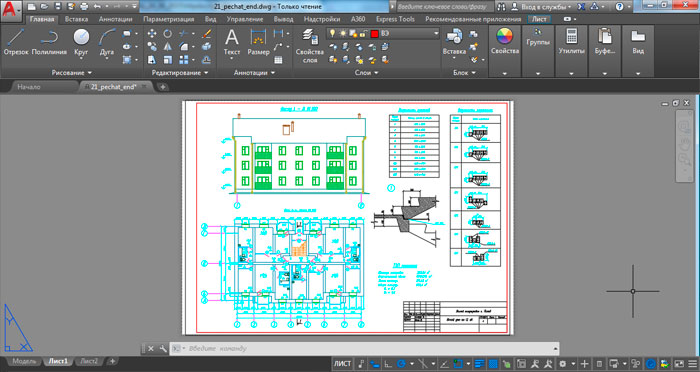
Task: Switch to the Управление ribbon tab
Action: click(244, 19)
